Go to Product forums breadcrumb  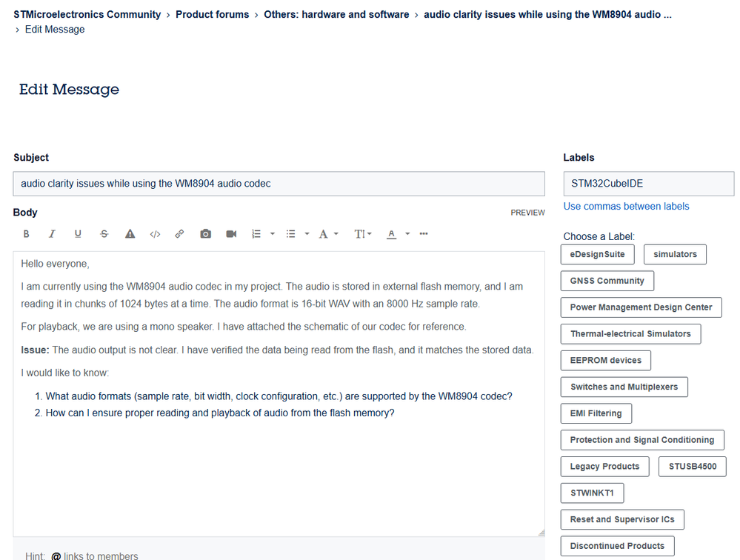tap(213, 15)
